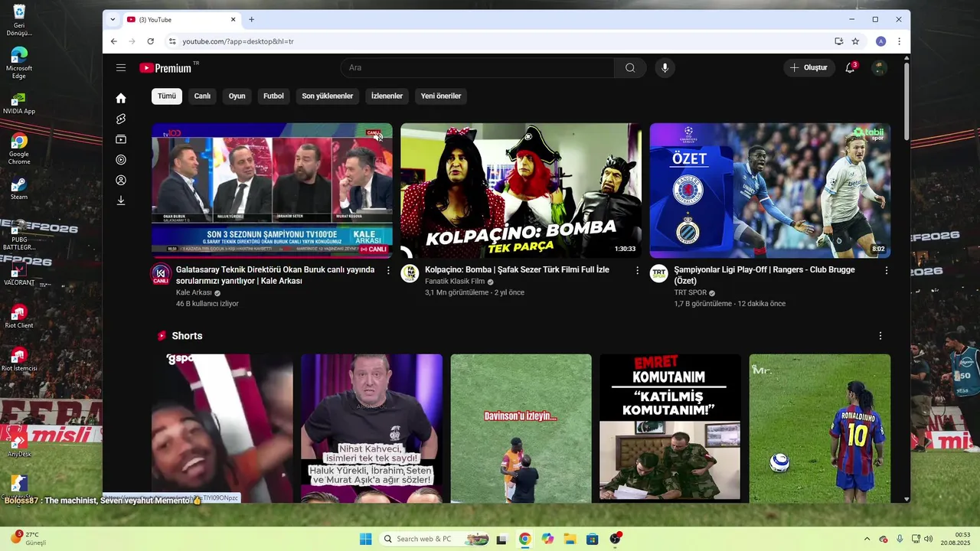
Task: Open the Şampiyonlar Ligi Play-Off video title
Action: [x=764, y=275]
